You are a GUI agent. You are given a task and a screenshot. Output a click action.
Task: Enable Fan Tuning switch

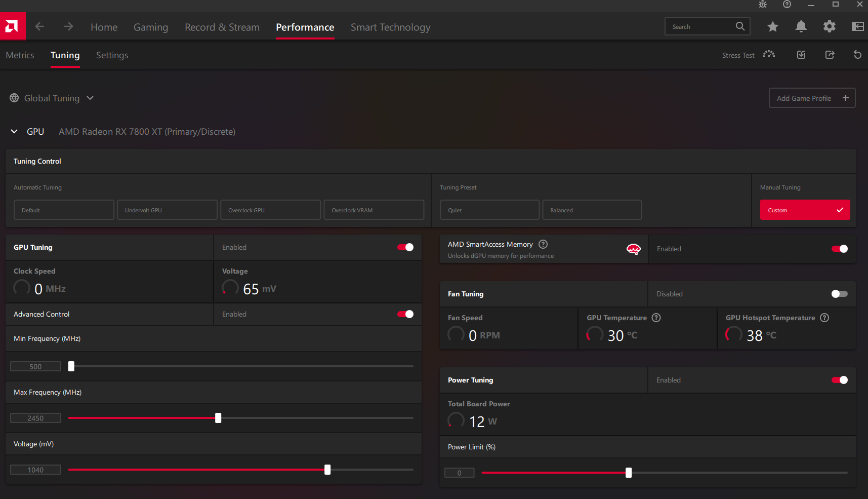840,294
